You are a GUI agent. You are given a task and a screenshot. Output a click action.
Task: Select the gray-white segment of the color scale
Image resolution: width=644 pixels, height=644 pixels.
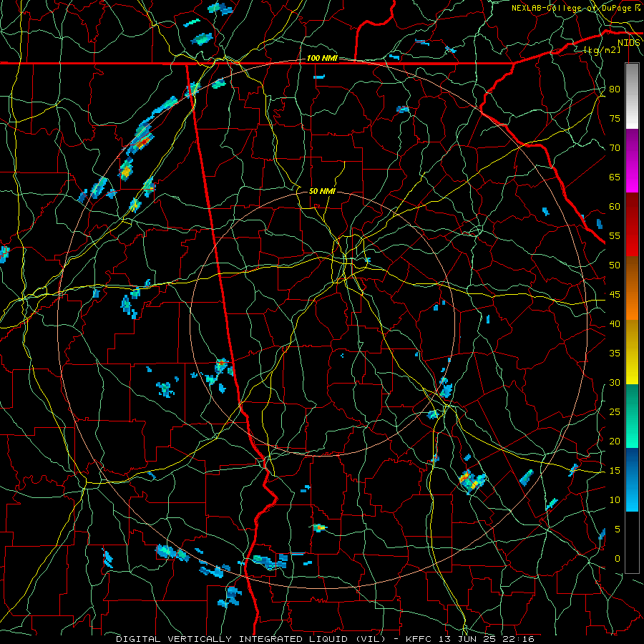click(x=632, y=96)
